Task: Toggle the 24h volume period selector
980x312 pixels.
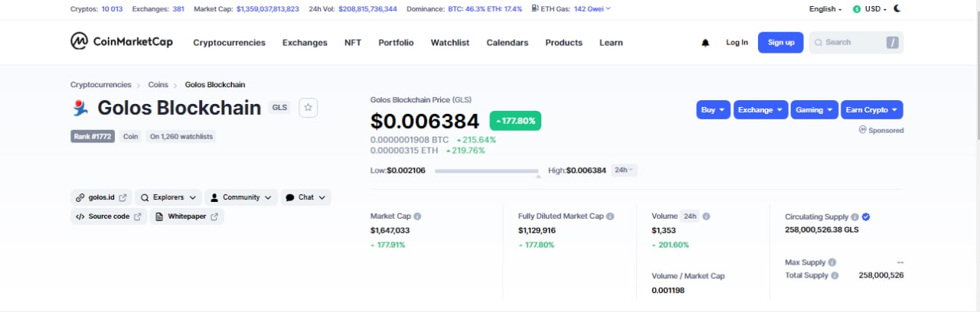Action: click(x=690, y=216)
